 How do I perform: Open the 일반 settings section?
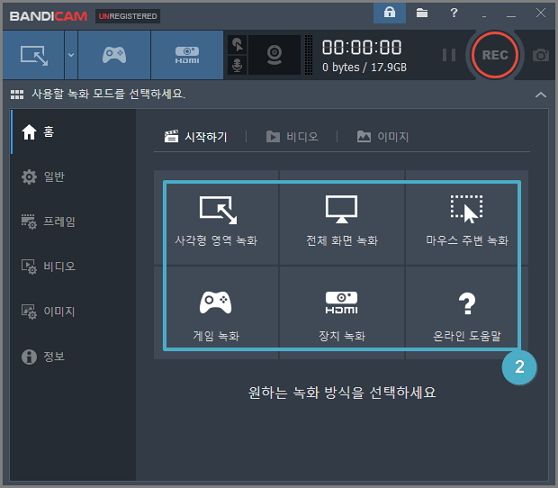pos(73,177)
